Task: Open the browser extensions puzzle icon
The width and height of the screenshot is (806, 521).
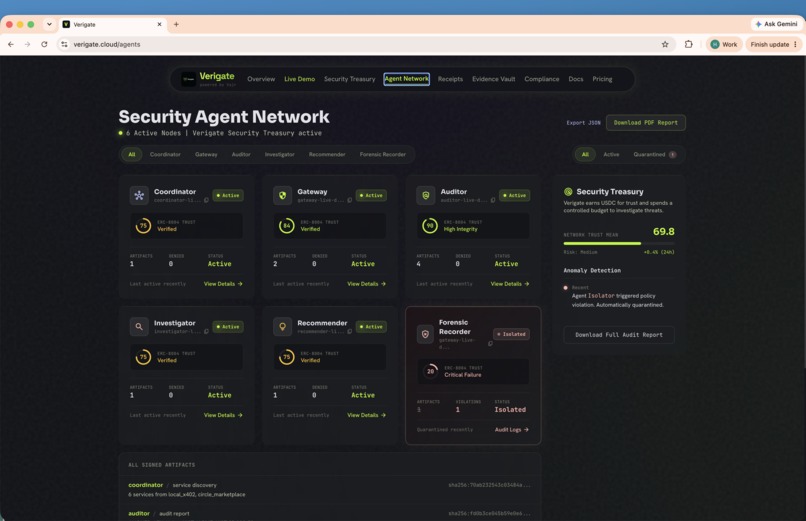Action: pos(689,44)
